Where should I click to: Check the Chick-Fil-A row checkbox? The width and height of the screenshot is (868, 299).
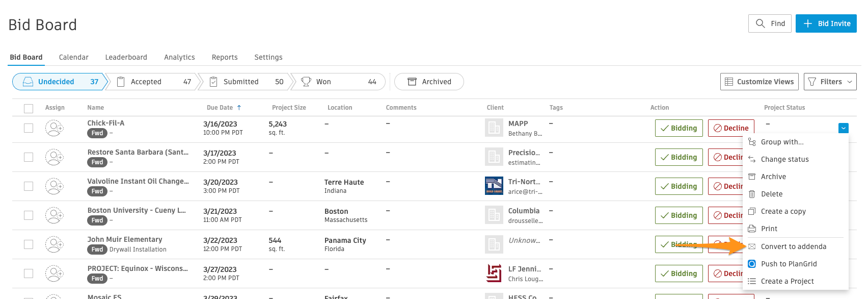(x=29, y=128)
